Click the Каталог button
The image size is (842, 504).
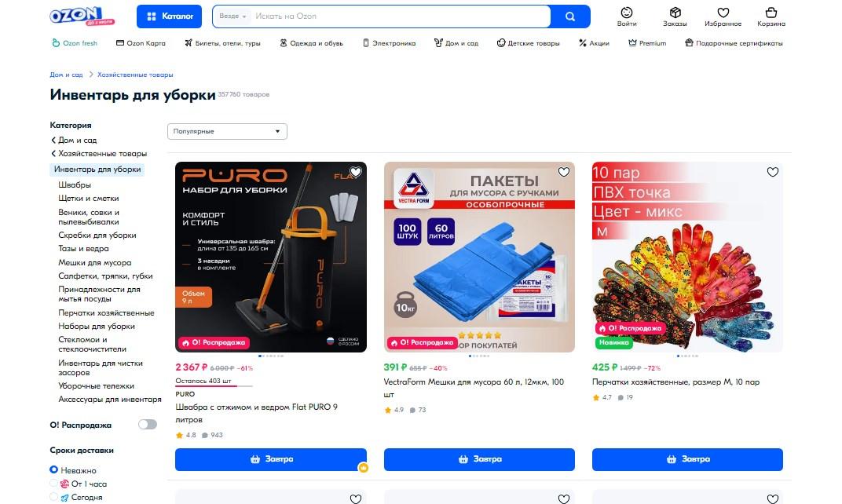click(169, 16)
